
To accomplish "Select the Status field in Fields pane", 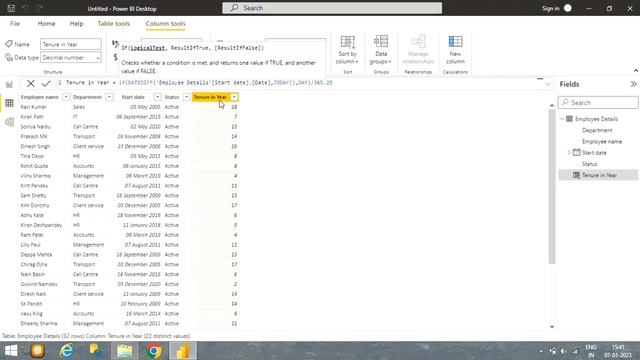I will tap(590, 164).
